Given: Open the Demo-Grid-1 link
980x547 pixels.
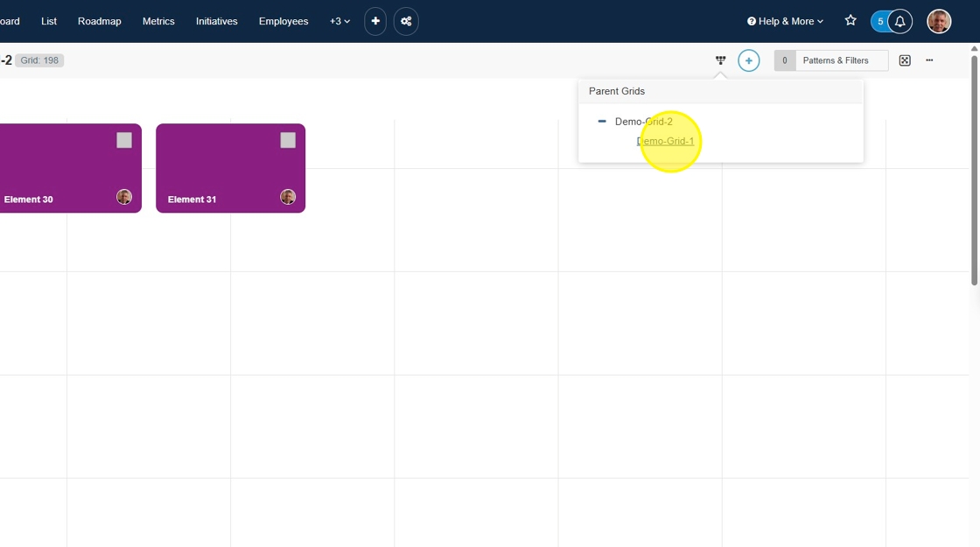Looking at the screenshot, I should [x=665, y=141].
